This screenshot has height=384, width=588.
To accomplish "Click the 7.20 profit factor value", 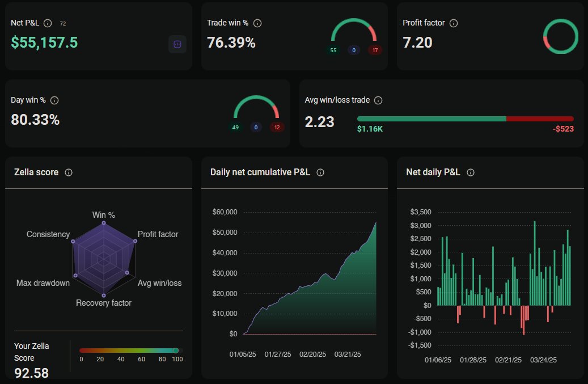I will (x=417, y=43).
